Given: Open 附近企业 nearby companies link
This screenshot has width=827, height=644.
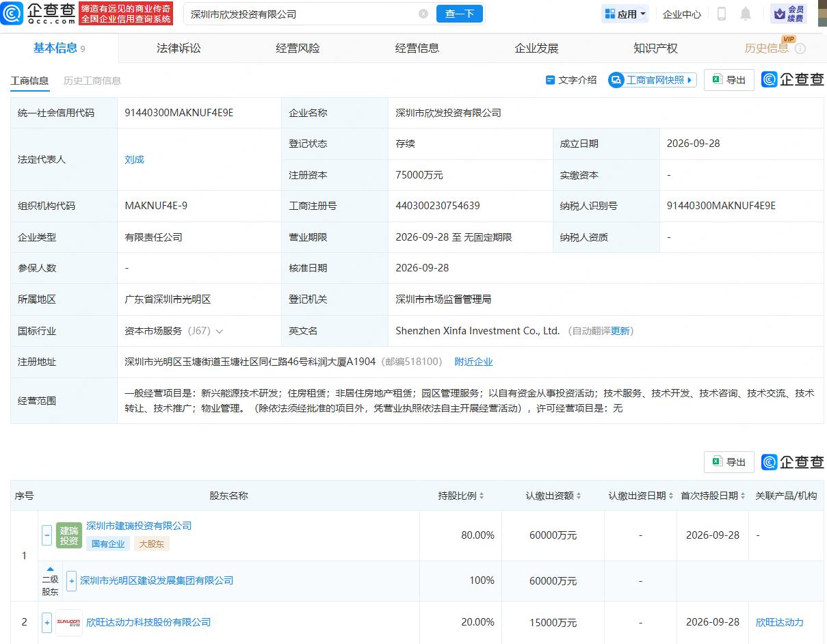Looking at the screenshot, I should coord(473,362).
